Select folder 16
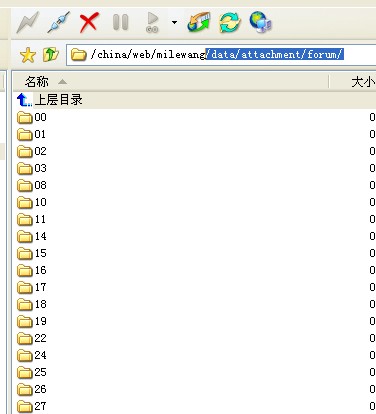The width and height of the screenshot is (376, 414). coord(32,270)
